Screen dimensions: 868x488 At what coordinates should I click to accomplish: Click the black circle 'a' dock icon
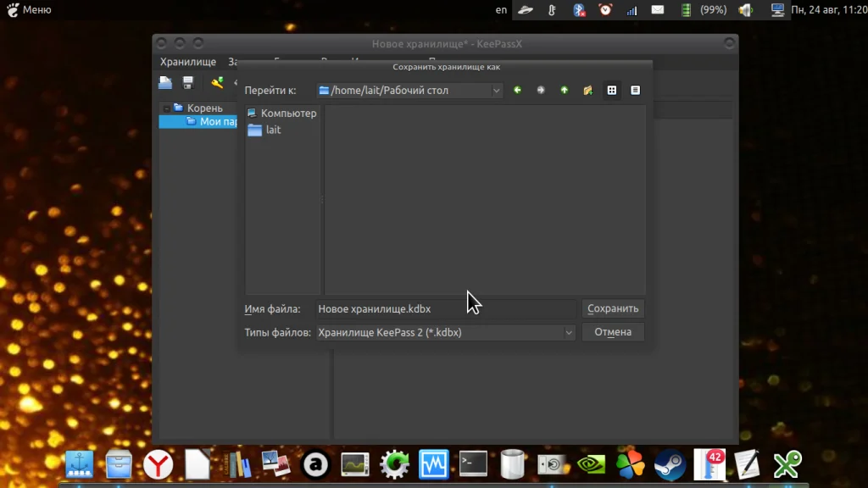pos(315,463)
